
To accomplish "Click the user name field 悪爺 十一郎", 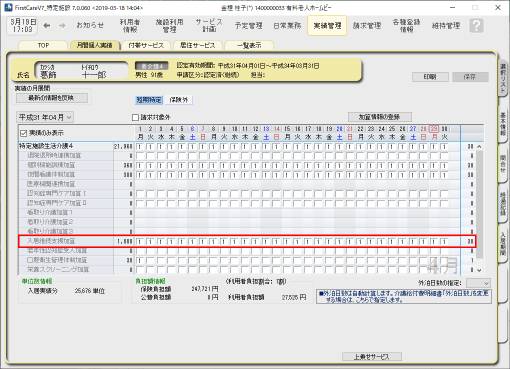I will click(x=82, y=71).
